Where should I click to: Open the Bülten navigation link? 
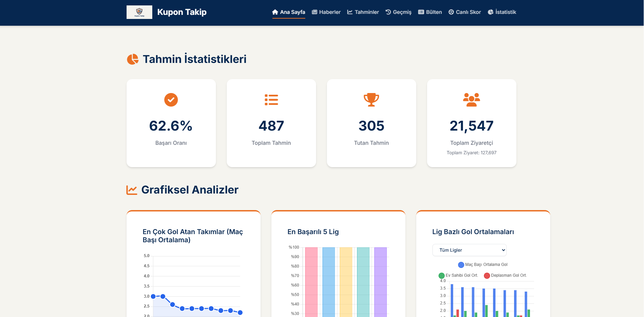430,12
